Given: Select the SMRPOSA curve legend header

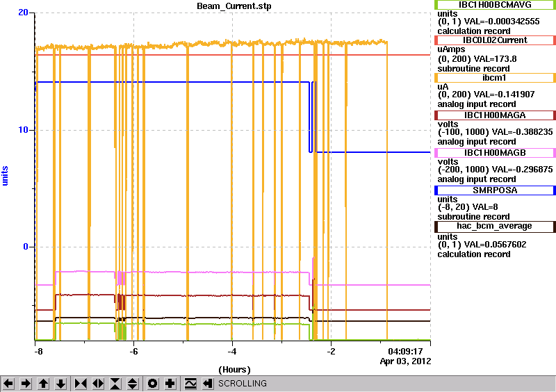Looking at the screenshot, I should (495, 190).
